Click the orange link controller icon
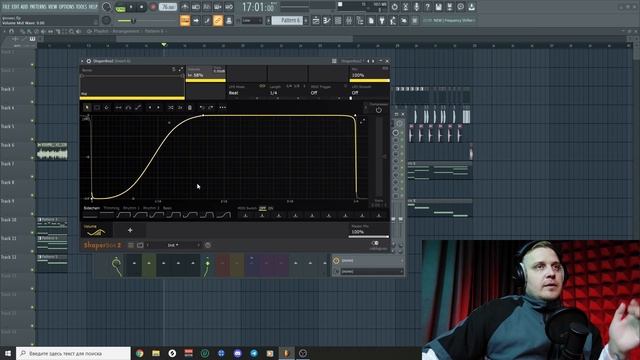 (x=218, y=20)
